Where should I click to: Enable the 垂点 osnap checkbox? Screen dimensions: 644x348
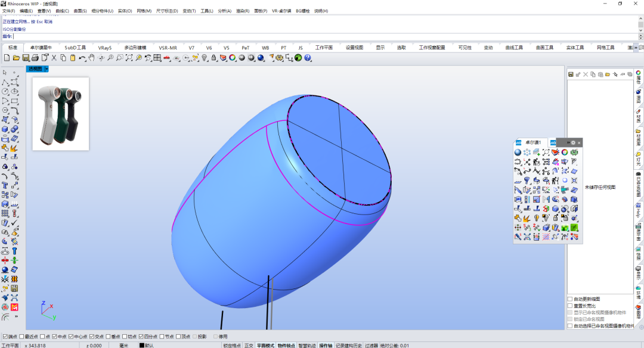[108, 337]
